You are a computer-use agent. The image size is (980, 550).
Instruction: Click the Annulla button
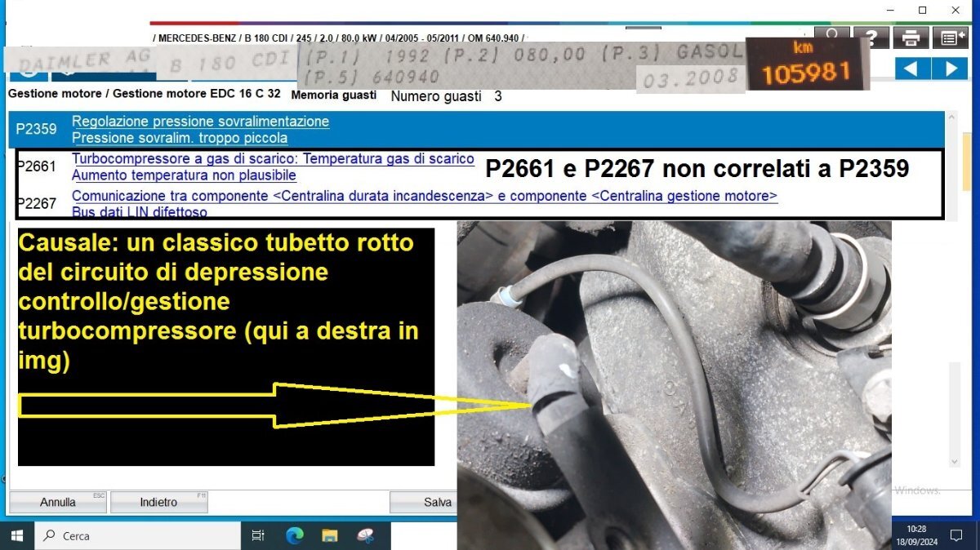(x=58, y=502)
